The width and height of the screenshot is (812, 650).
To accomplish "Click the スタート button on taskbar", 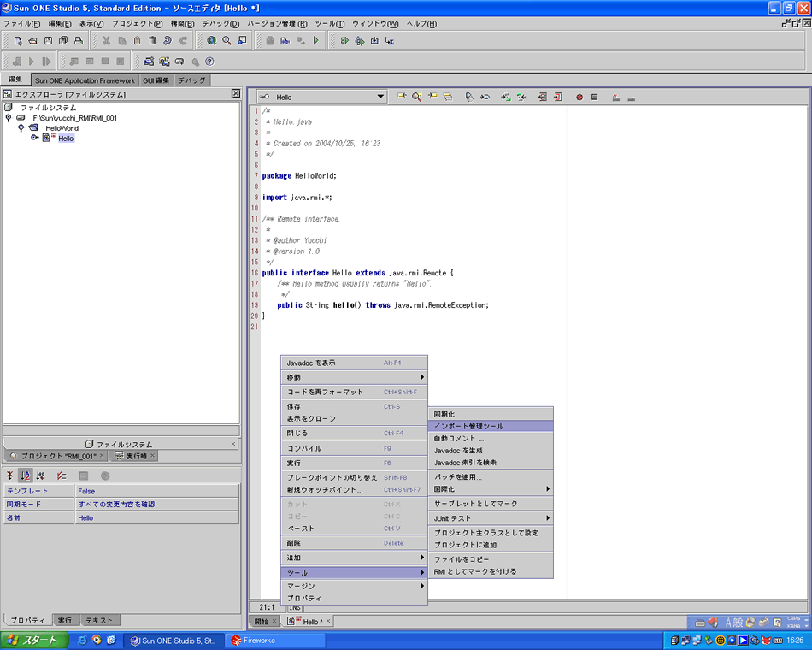I will [x=32, y=640].
